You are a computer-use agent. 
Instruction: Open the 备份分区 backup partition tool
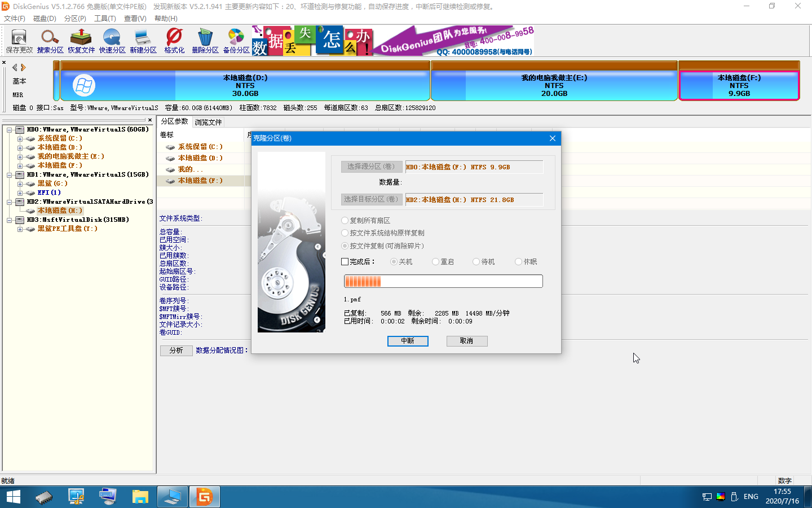236,41
